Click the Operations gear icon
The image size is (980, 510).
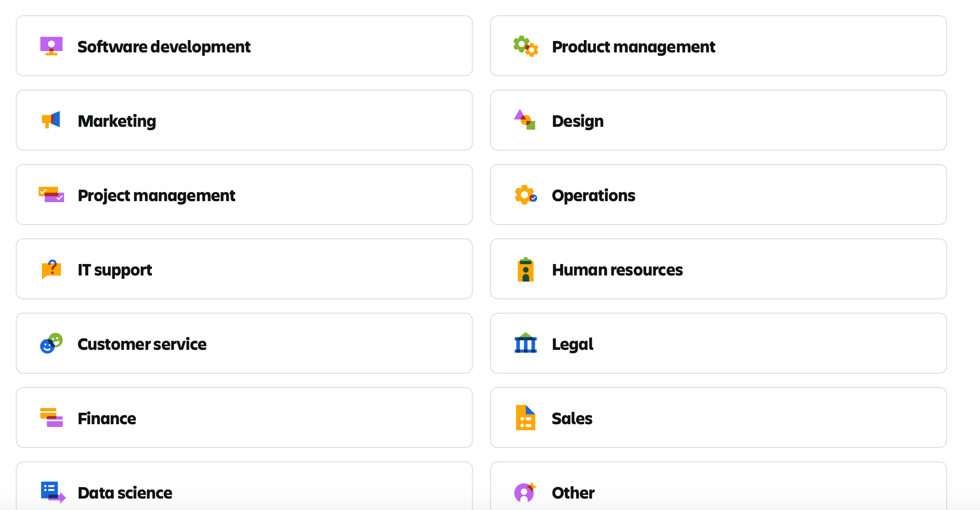[526, 195]
